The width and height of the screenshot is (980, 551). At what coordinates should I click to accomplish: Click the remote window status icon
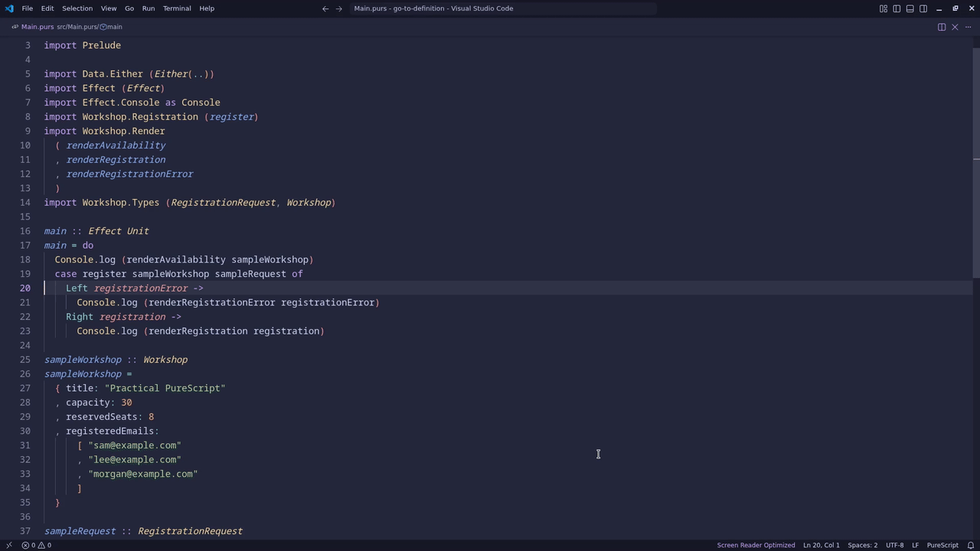click(9, 545)
